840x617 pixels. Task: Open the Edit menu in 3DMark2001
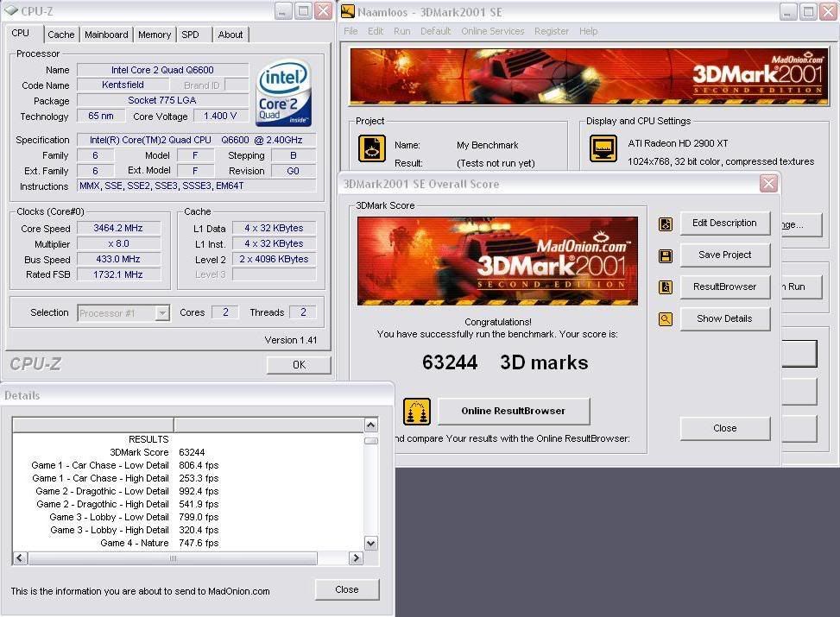(376, 31)
